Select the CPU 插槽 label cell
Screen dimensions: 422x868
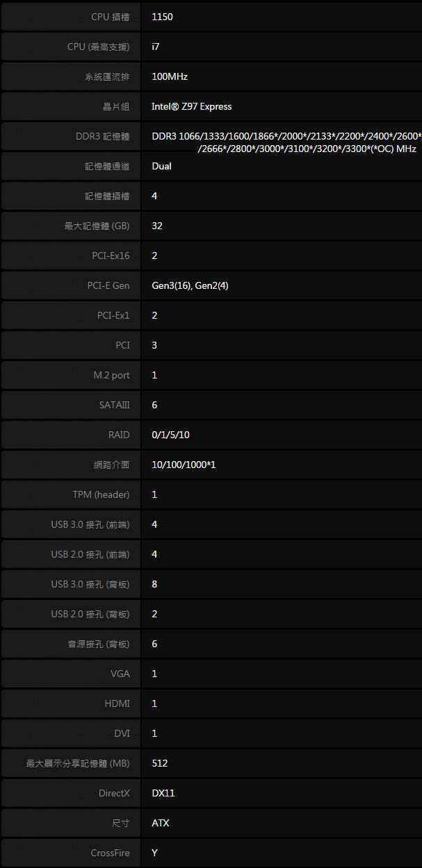(70, 17)
